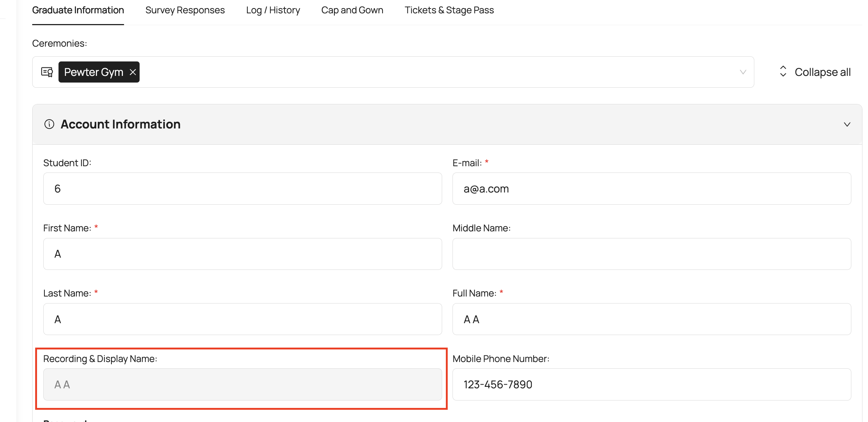The image size is (868, 422).
Task: Remove the Pewter Gym ceremony tag
Action: 133,72
